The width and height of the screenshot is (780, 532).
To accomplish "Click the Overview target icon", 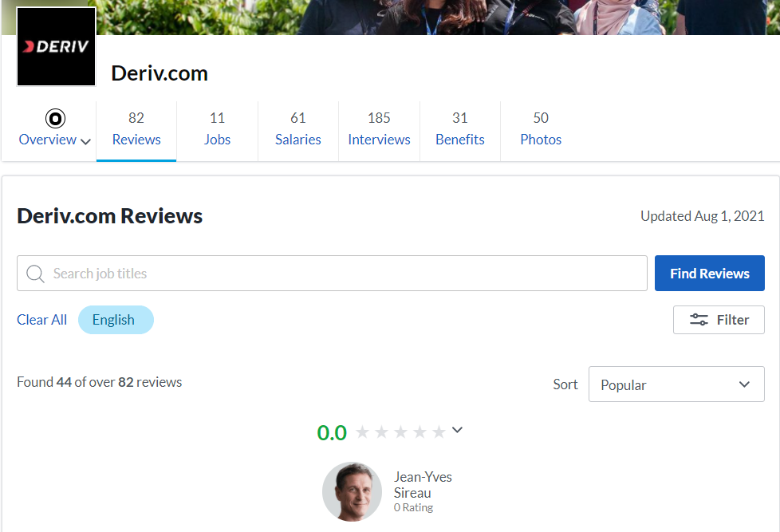I will (55, 118).
